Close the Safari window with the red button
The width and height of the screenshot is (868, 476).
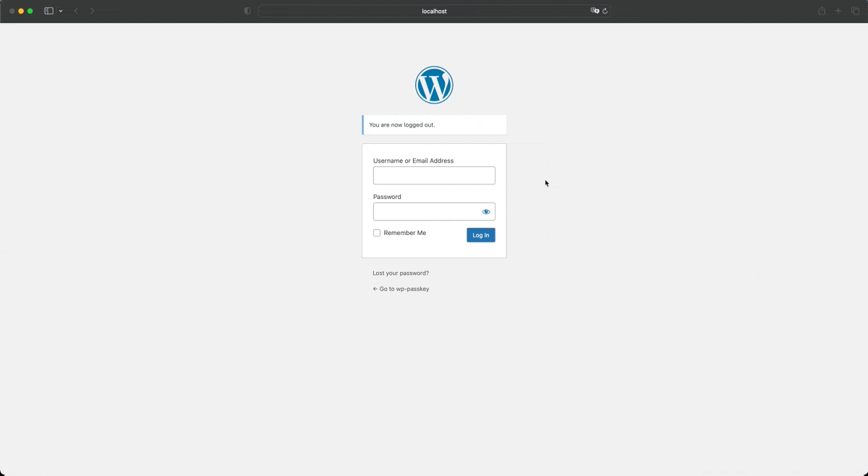click(x=12, y=11)
